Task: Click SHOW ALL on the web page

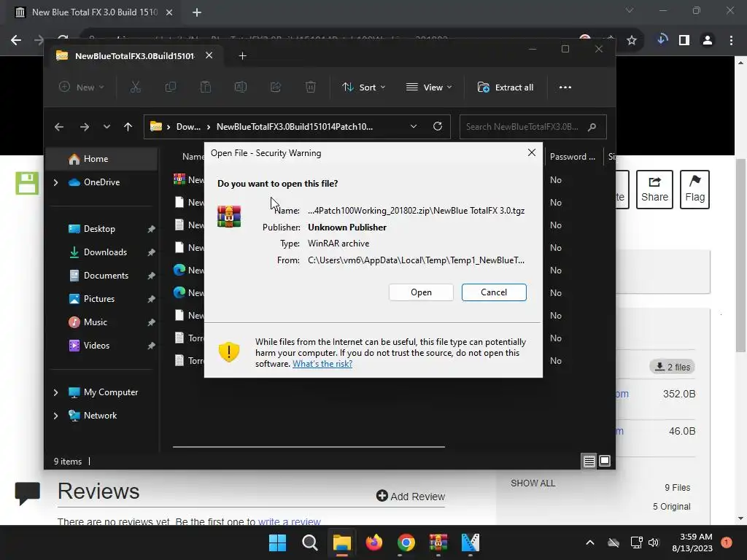Action: pyautogui.click(x=533, y=483)
